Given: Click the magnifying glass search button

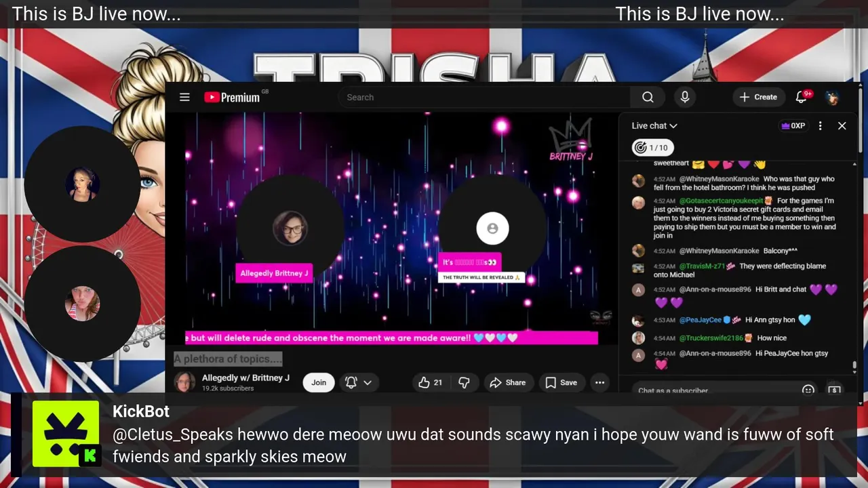Looking at the screenshot, I should [648, 97].
